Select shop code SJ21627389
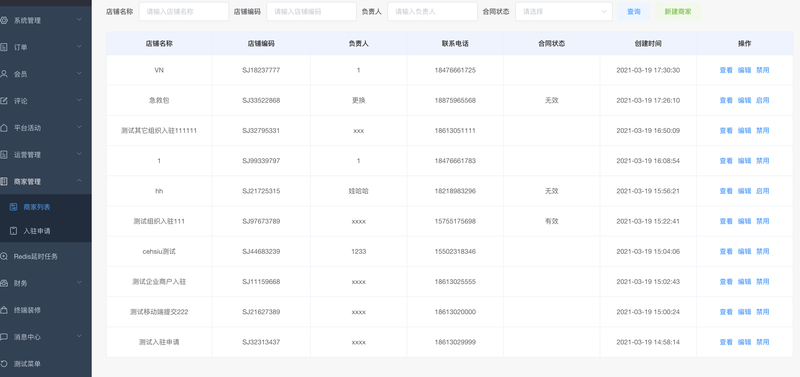 pos(261,312)
